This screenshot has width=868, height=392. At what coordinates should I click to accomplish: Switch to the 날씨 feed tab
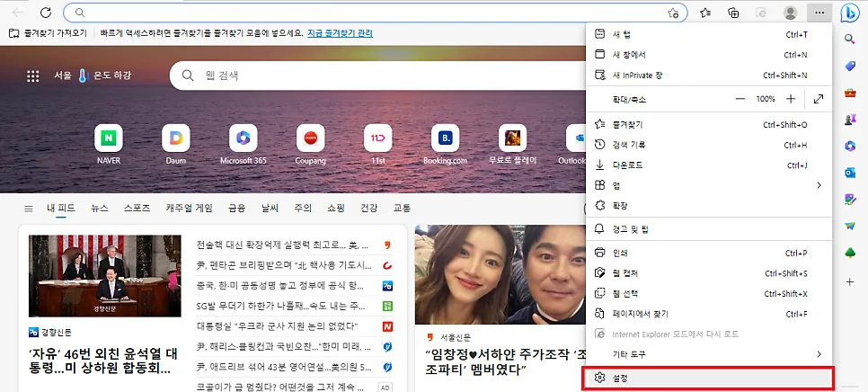[270, 209]
